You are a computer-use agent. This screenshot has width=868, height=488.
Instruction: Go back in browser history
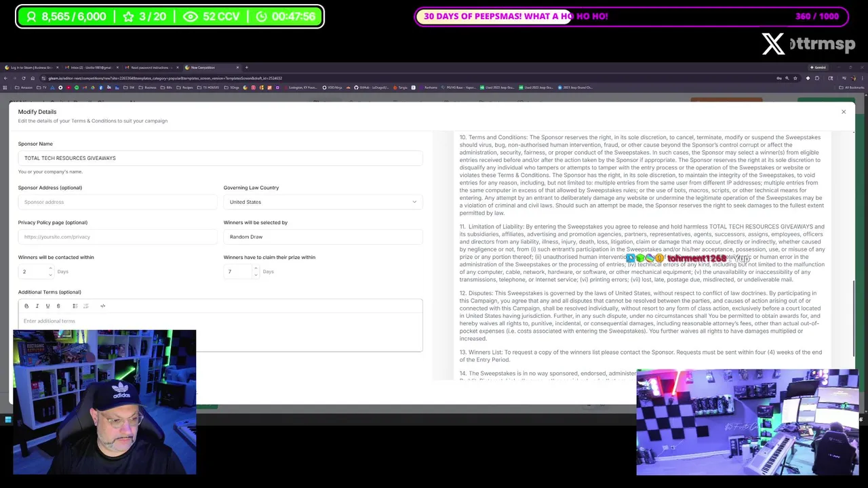5,78
